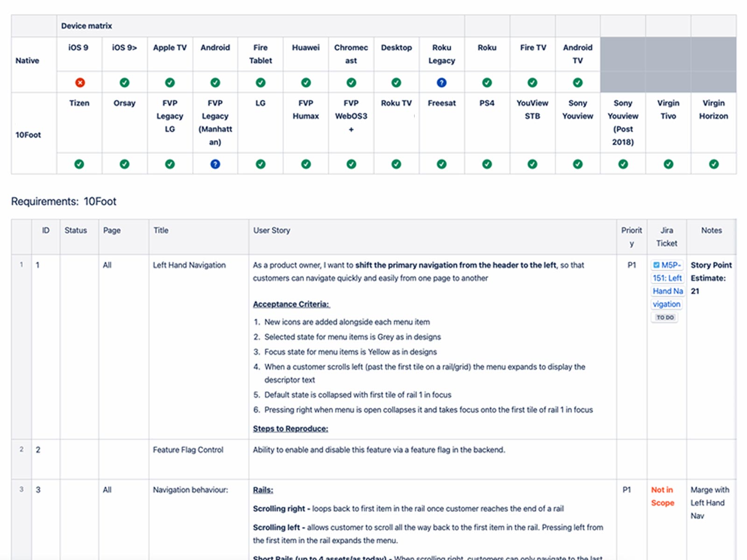Click the red cross under iOS 9
Viewport: 747px width, 560px height.
point(80,83)
